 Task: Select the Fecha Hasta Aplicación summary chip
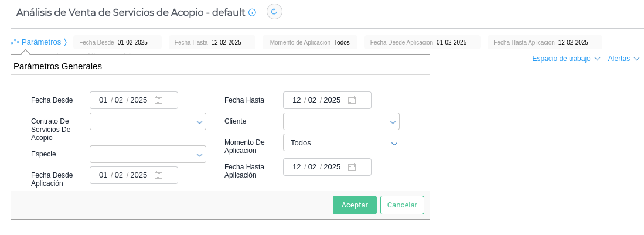(544, 42)
